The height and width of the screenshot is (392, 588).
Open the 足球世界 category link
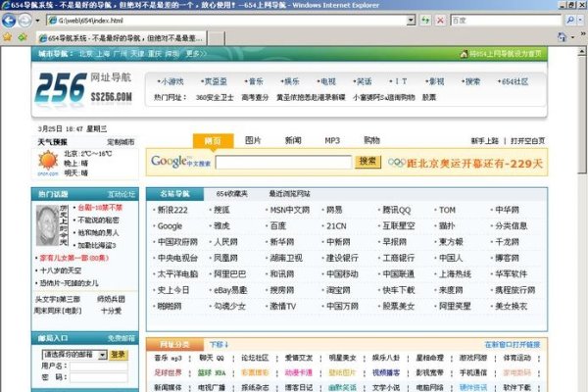coord(168,372)
